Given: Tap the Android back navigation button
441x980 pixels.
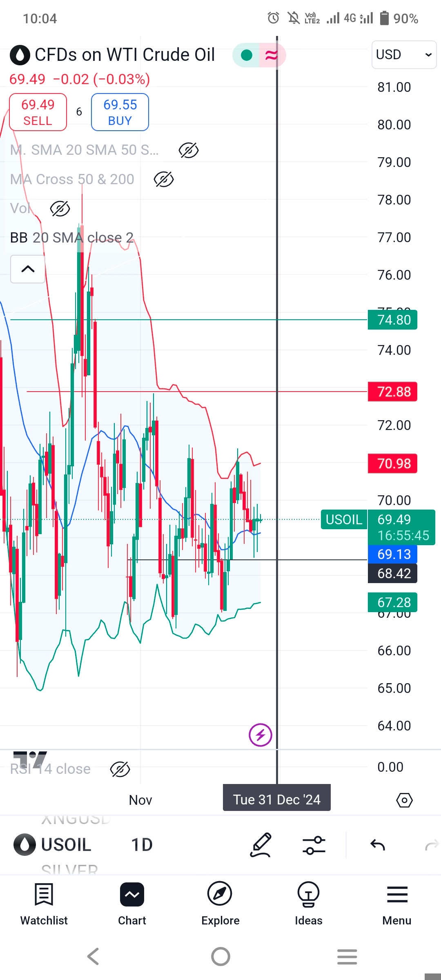Looking at the screenshot, I should coord(94,956).
